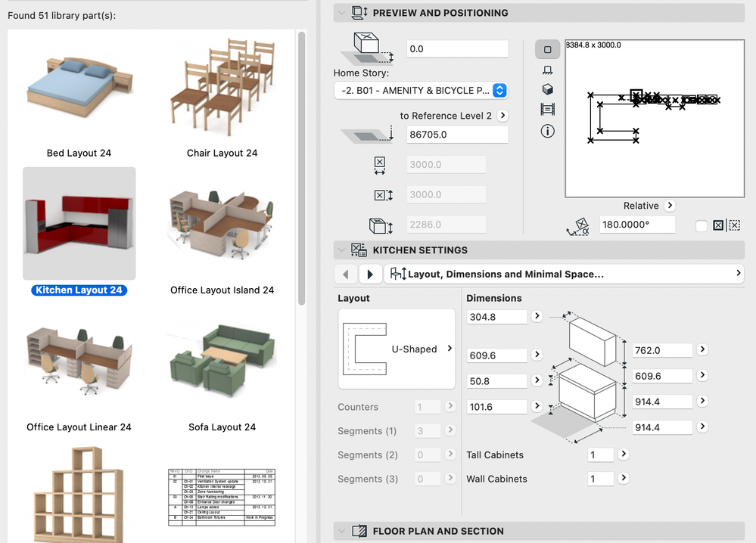Image resolution: width=756 pixels, height=543 pixels.
Task: Click the 'Found 51 library part(s):' text
Action: (62, 15)
